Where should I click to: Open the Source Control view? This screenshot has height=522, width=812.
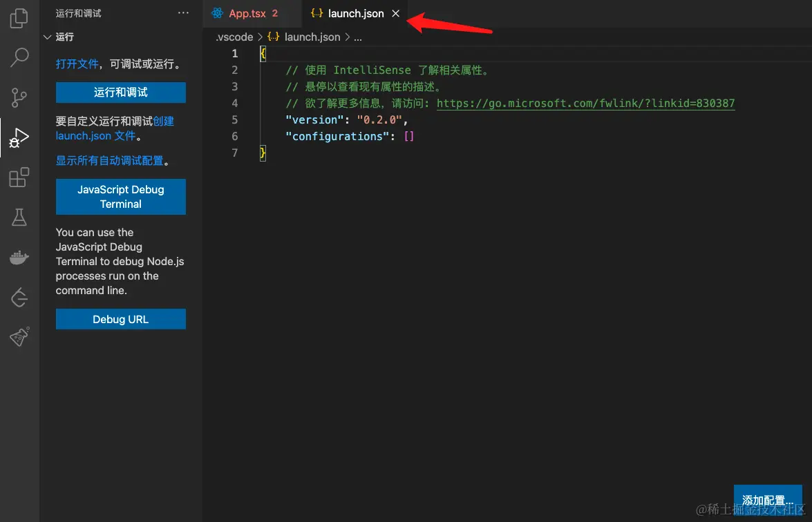tap(19, 97)
